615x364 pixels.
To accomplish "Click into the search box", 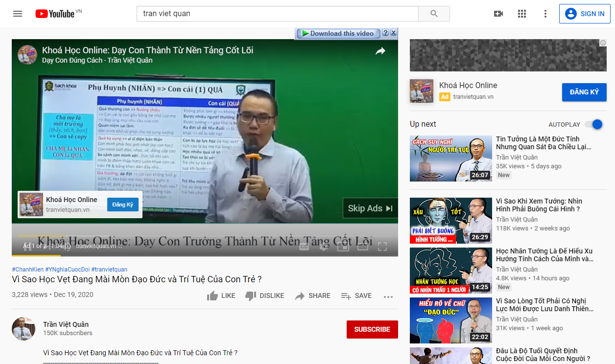I will [x=278, y=14].
